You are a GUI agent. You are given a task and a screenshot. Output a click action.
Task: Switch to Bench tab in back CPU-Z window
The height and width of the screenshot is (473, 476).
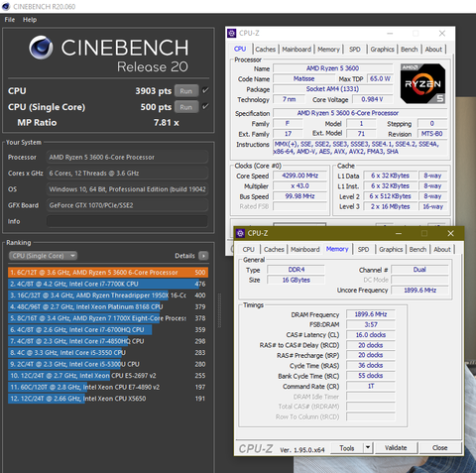pos(410,50)
